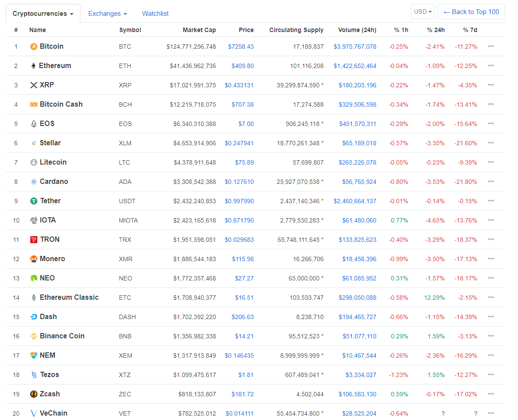
Task: Click Ethereum Classic 12.29% 24h value
Action: tap(434, 298)
